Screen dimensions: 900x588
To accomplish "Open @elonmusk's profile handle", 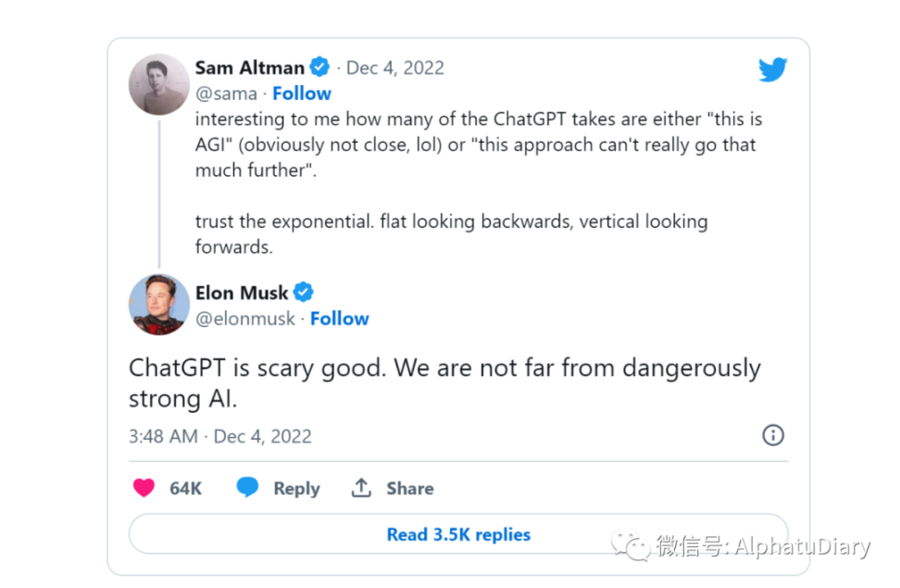I will pos(245,318).
